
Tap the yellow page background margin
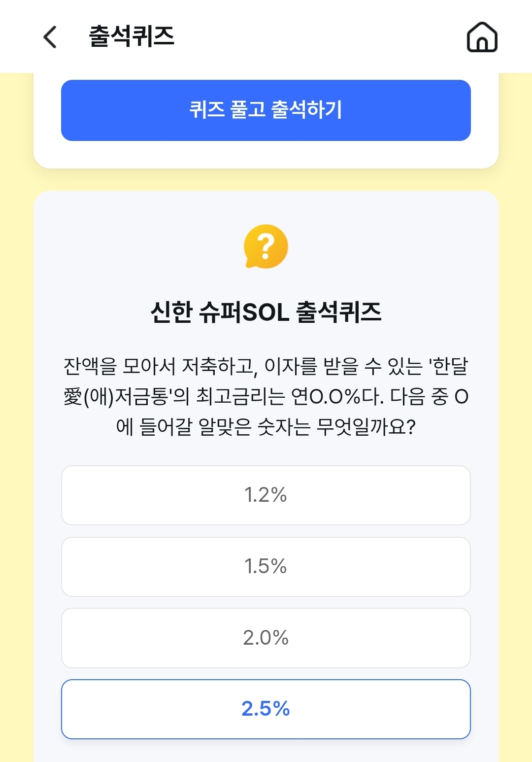[x=16, y=394]
